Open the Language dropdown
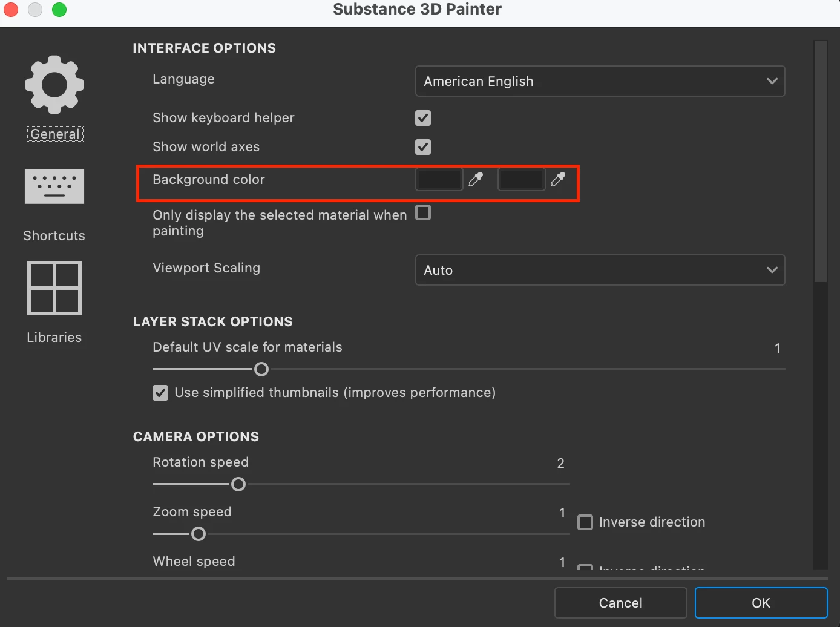This screenshot has height=627, width=840. tap(600, 81)
